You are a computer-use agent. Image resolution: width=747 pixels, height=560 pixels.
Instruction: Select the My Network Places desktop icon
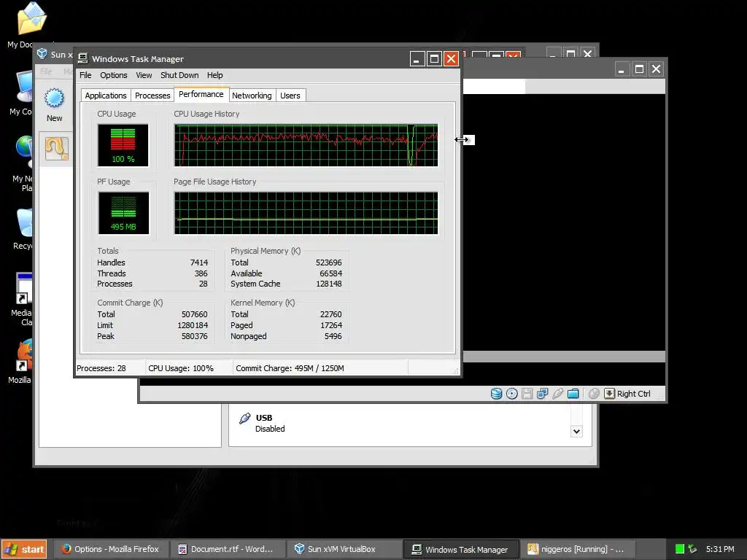click(24, 152)
